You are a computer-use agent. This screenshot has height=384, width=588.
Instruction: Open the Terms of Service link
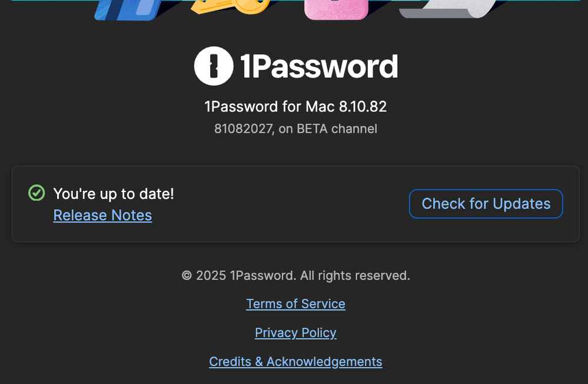295,304
